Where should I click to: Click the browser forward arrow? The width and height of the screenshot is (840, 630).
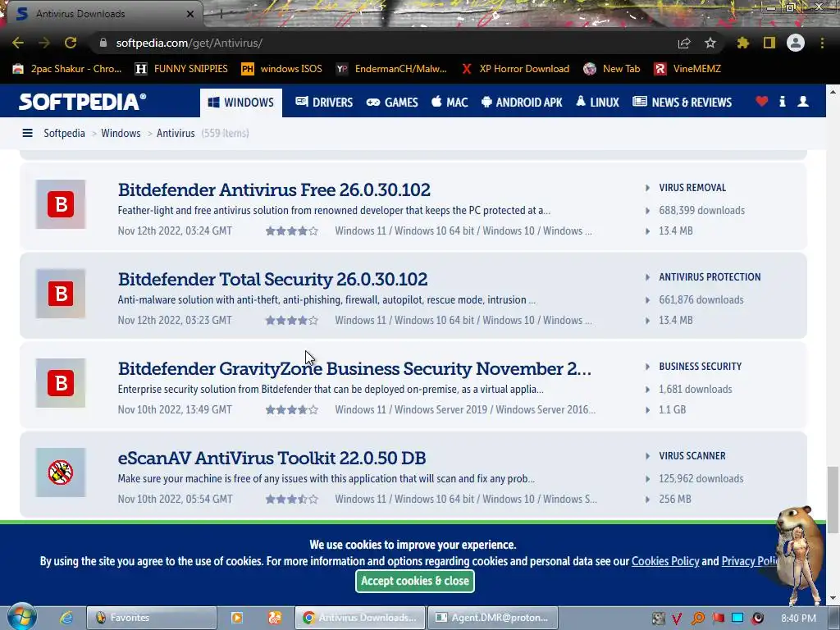44,43
